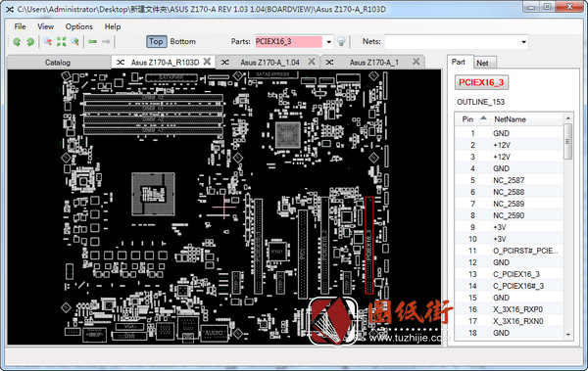Select the C_PCIEX16#_3 net row

(510, 286)
